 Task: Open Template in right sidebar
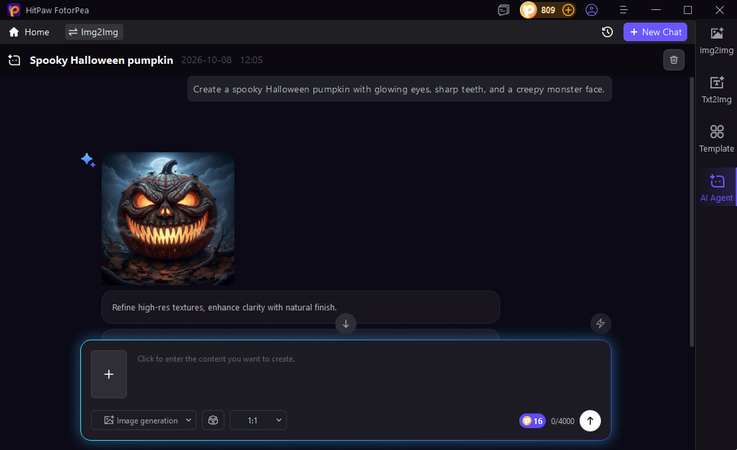716,139
